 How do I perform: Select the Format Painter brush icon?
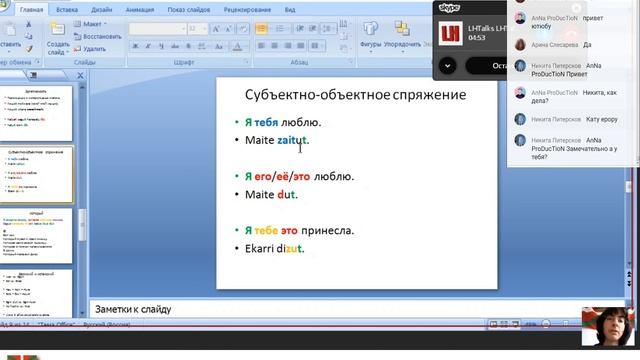(x=29, y=49)
